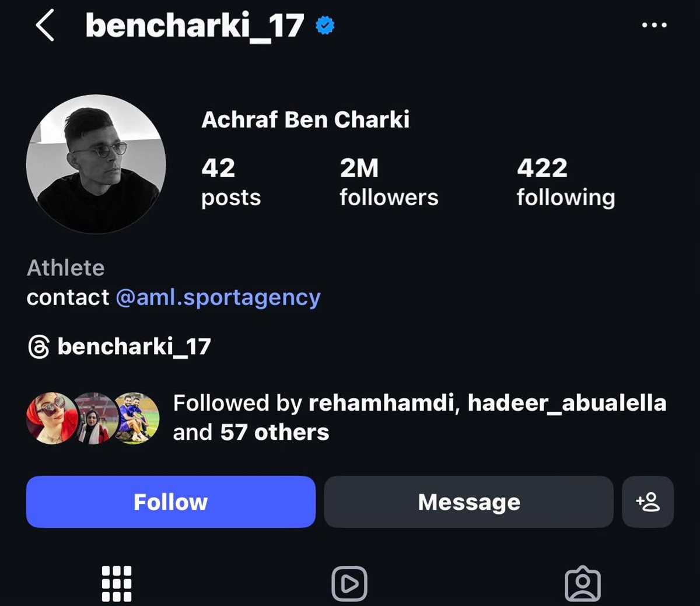Viewport: 700px width, 606px height.
Task: Tap the 42 posts count
Action: coord(230,182)
